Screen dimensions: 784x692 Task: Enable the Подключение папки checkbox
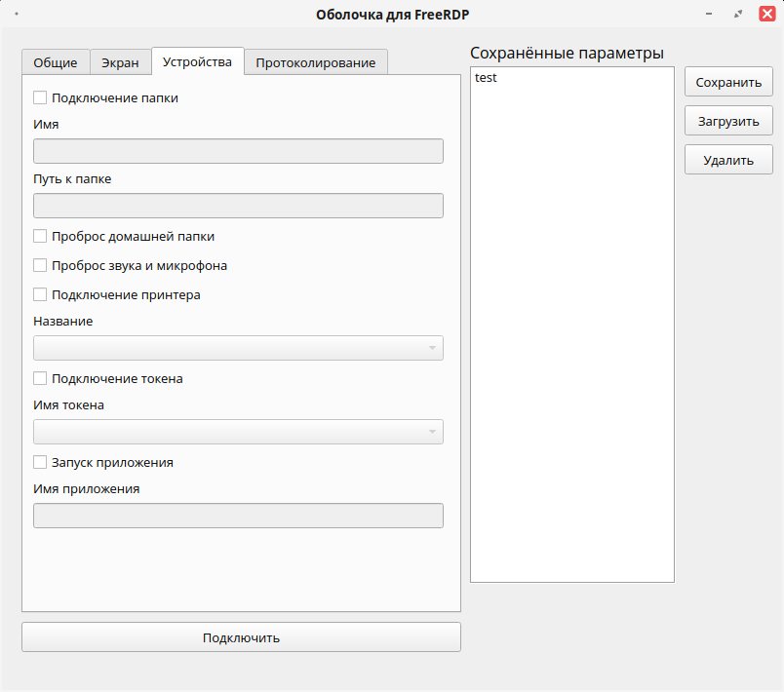[40, 97]
